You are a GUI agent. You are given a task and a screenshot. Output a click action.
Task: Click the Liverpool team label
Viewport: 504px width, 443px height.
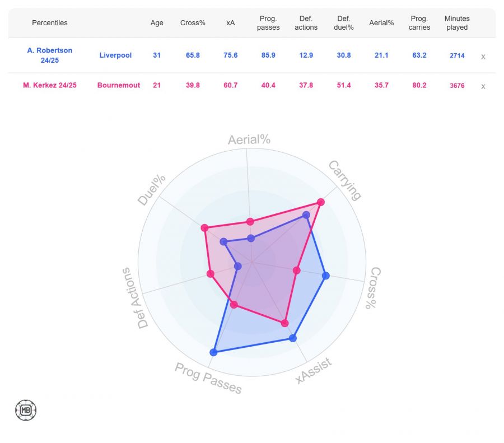pos(115,55)
